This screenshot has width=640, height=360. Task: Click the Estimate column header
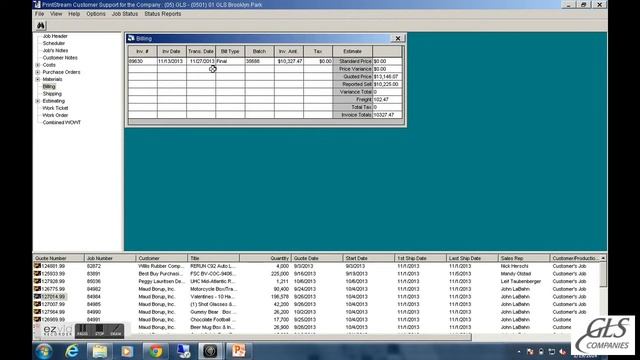click(x=352, y=51)
